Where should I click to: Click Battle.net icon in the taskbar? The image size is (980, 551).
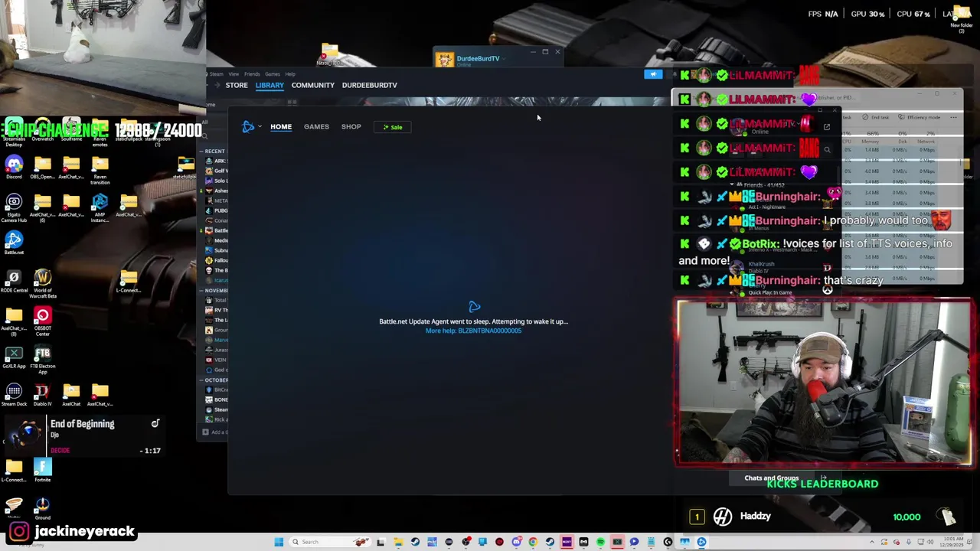tap(701, 542)
